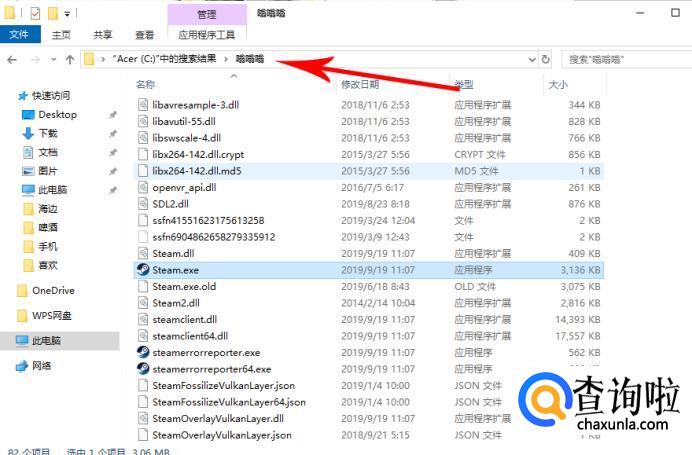This screenshot has width=692, height=455.
Task: Select 快速访问 in navigation pane
Action: click(x=44, y=95)
